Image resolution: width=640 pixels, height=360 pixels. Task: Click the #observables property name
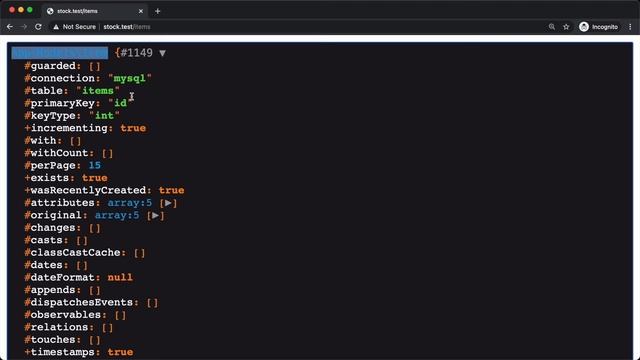coord(63,315)
